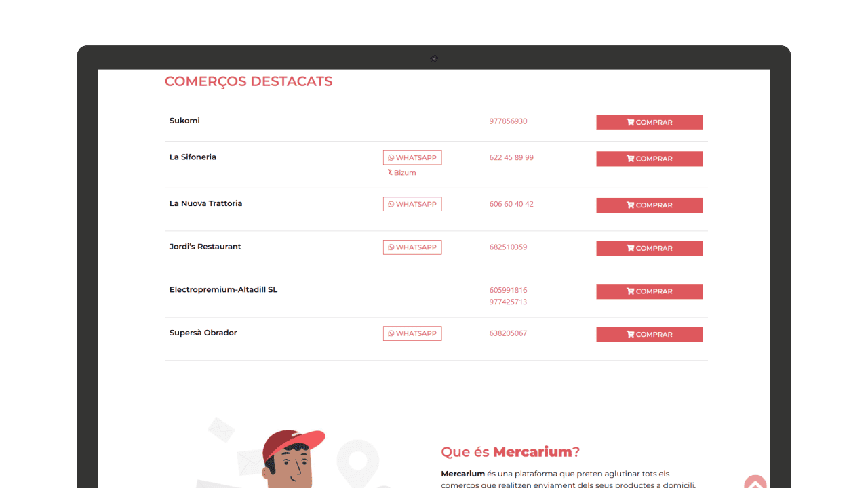Click Comprar in La Nuova Trattoria row

tap(650, 205)
